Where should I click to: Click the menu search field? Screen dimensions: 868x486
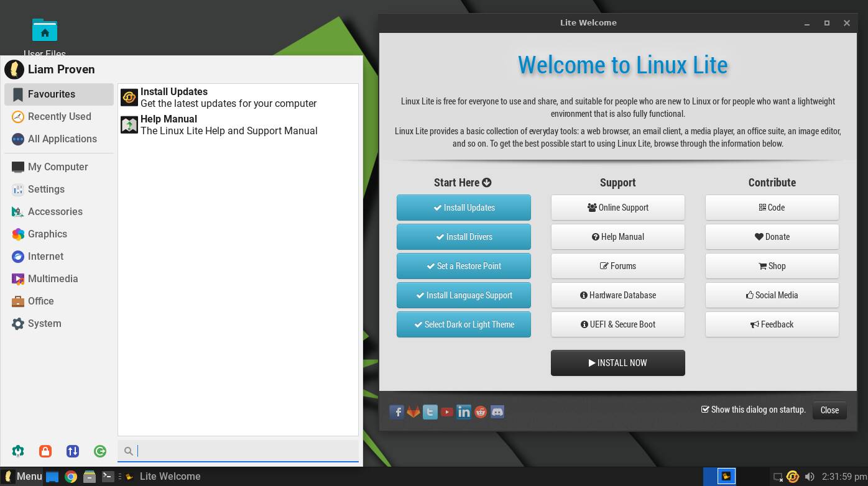238,451
